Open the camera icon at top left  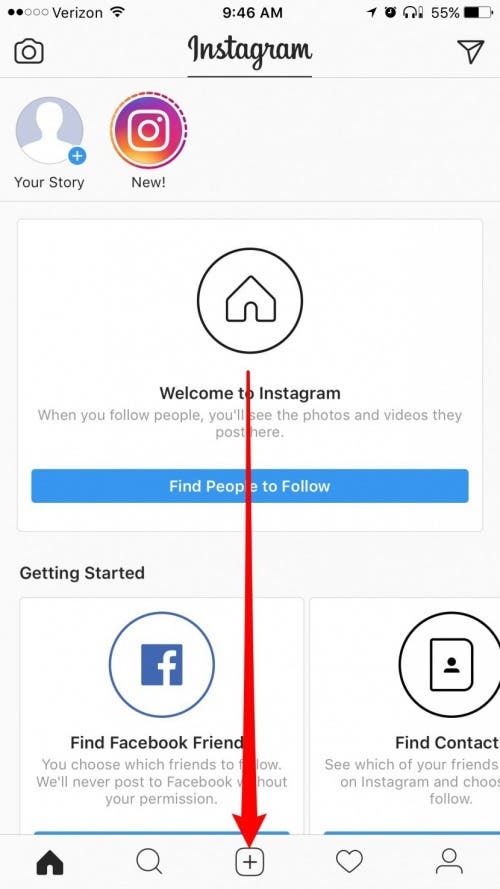click(29, 52)
